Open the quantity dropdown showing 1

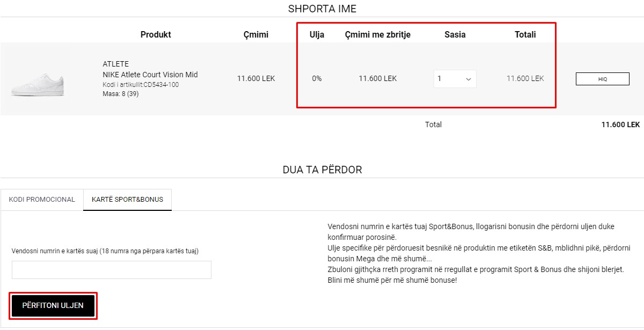click(455, 79)
